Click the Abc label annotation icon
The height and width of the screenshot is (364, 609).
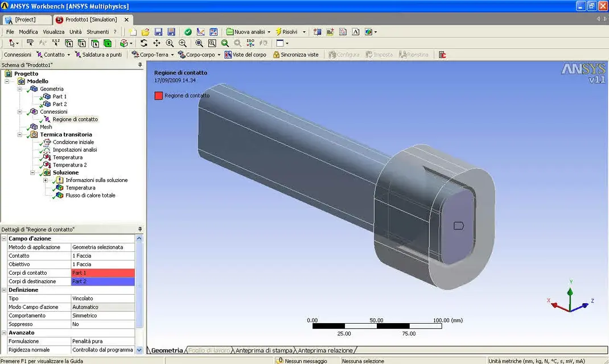(x=330, y=32)
